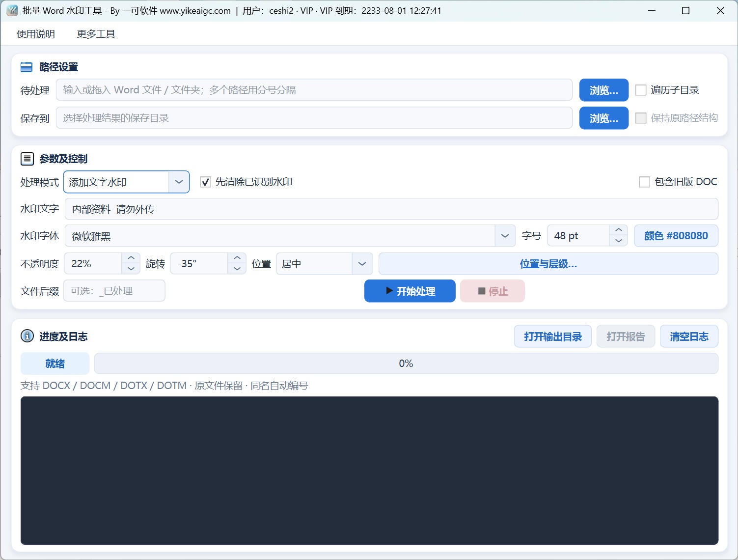Click the folder icon beside 路径设置

coord(27,67)
